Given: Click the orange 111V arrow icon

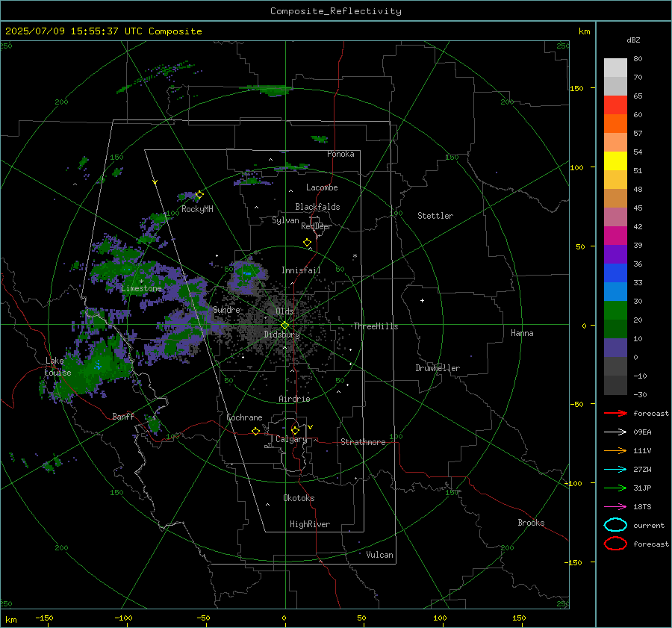Looking at the screenshot, I should pyautogui.click(x=615, y=450).
